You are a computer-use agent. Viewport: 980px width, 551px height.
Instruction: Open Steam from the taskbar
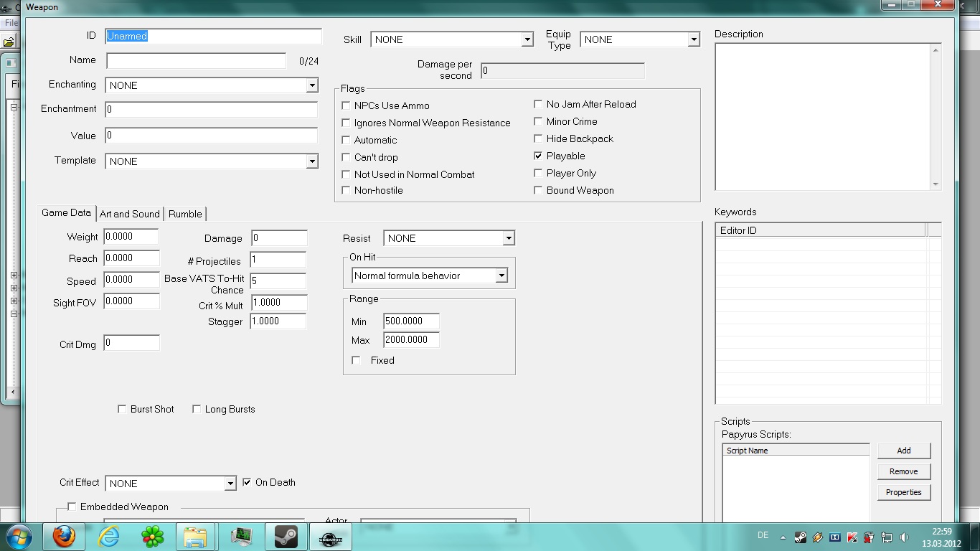click(286, 537)
